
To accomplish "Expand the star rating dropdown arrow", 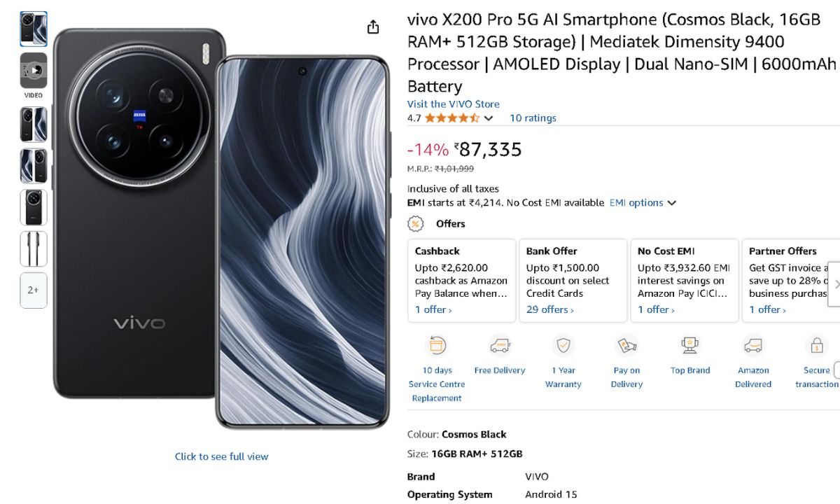I will pyautogui.click(x=489, y=118).
